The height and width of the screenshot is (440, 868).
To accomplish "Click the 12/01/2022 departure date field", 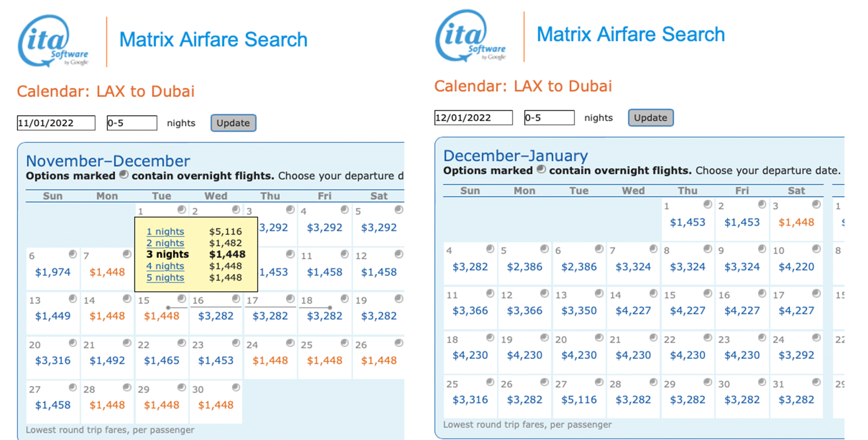I will pos(473,118).
